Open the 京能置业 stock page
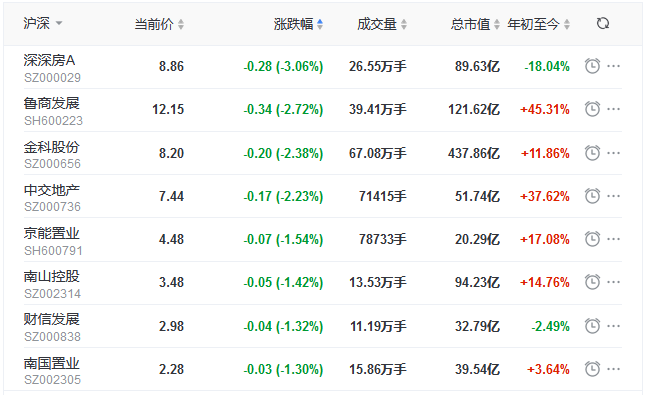This screenshot has width=647, height=395. click(x=52, y=233)
